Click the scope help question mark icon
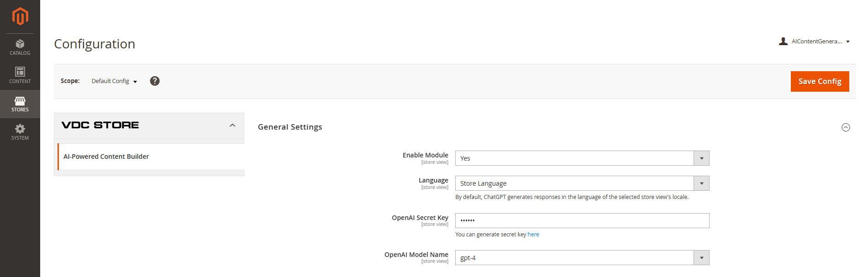The image size is (868, 277). (155, 81)
